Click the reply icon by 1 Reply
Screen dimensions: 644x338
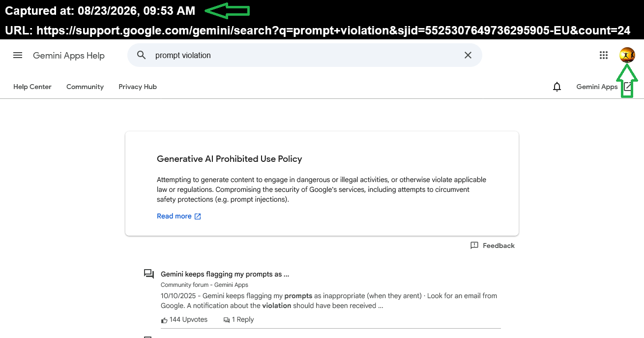(x=227, y=320)
